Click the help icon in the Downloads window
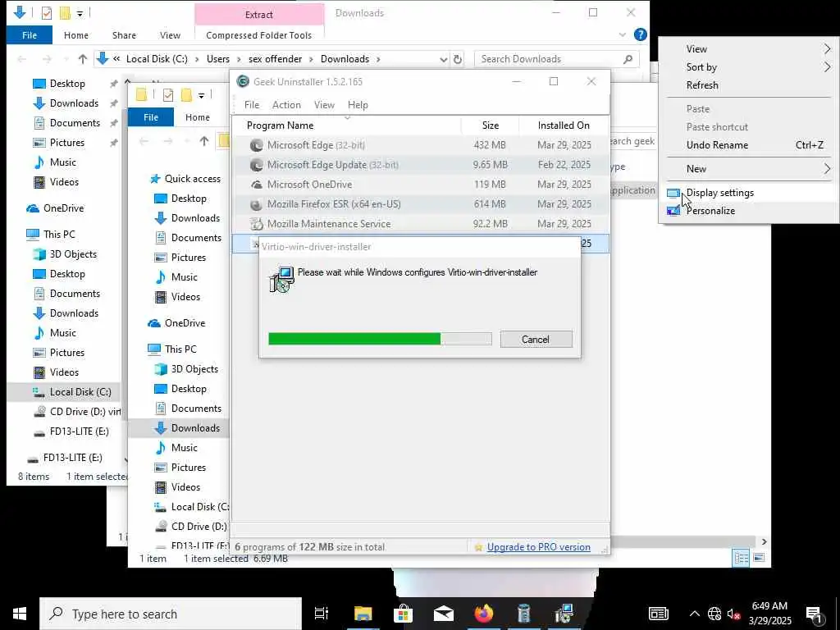The height and width of the screenshot is (630, 840). pos(640,34)
